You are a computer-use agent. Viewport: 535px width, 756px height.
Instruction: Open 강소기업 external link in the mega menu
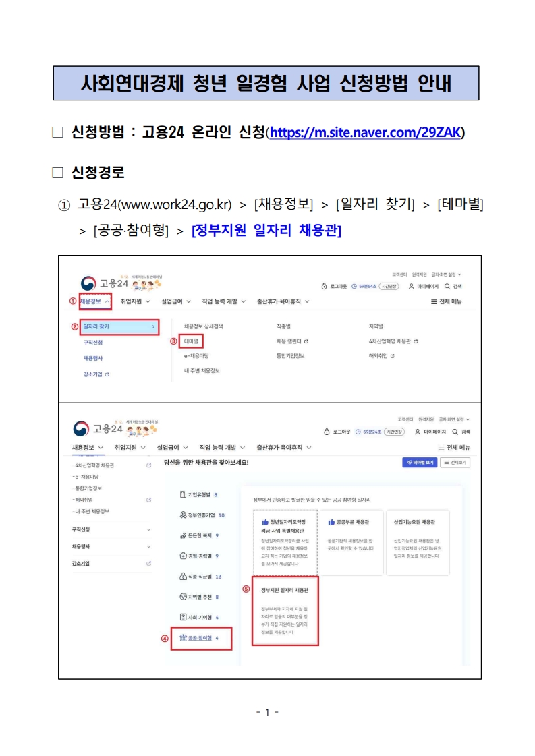(96, 374)
